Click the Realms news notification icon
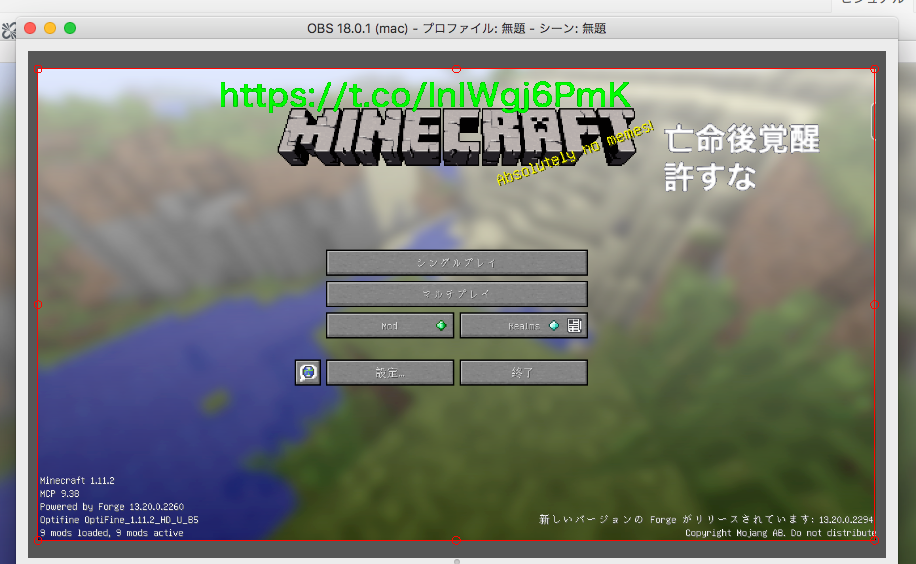Image resolution: width=916 pixels, height=564 pixels. click(x=574, y=326)
